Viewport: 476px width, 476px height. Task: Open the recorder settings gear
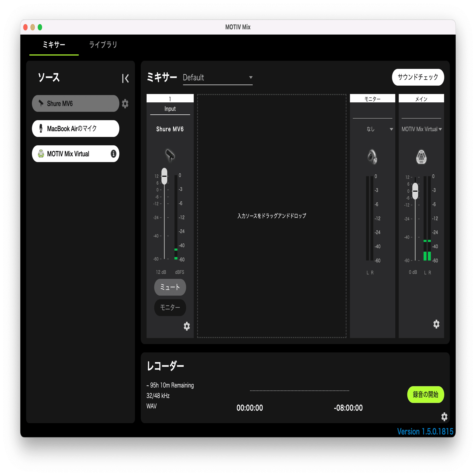(x=445, y=417)
